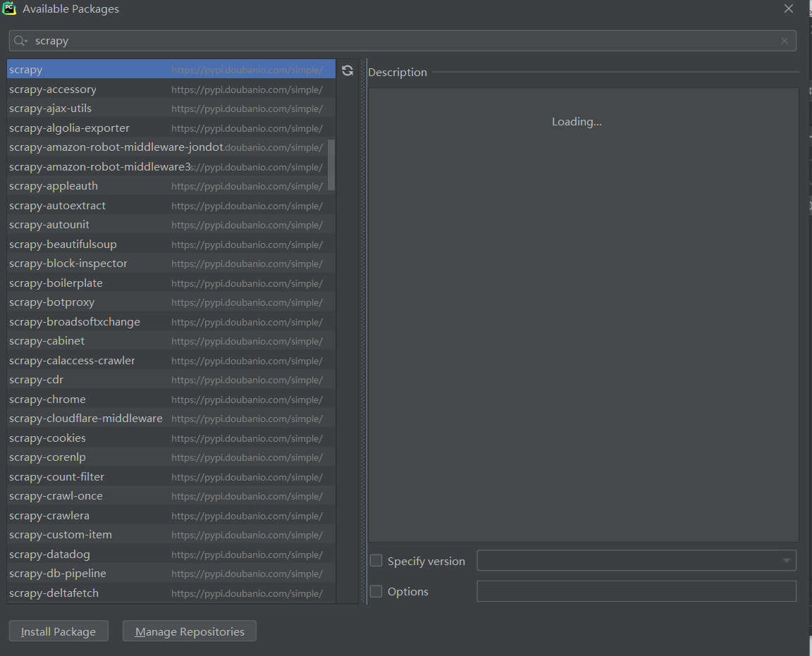Open Manage Repositories

point(189,631)
